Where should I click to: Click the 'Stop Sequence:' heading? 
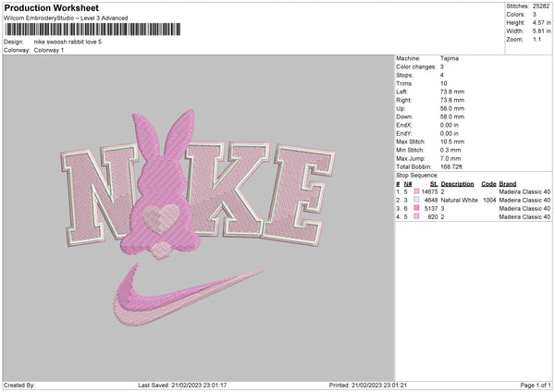[x=417, y=176]
